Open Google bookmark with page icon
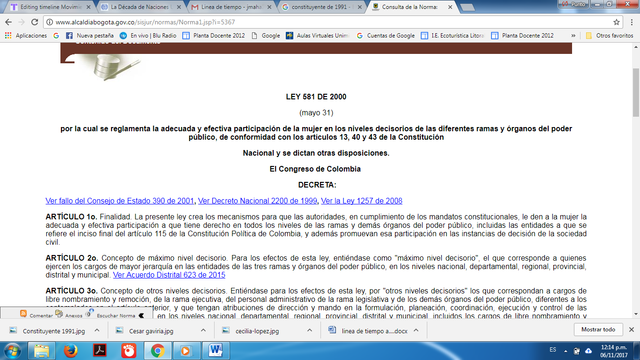 click(x=266, y=36)
